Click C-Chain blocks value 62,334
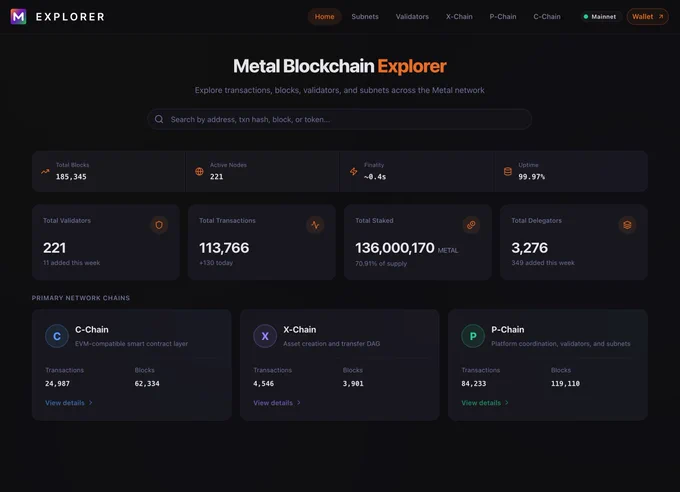 pyautogui.click(x=147, y=384)
